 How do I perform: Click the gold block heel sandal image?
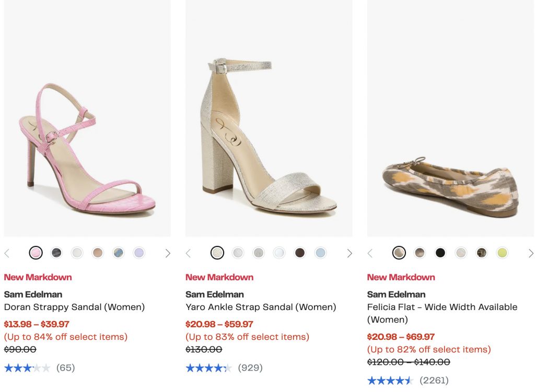click(269, 136)
